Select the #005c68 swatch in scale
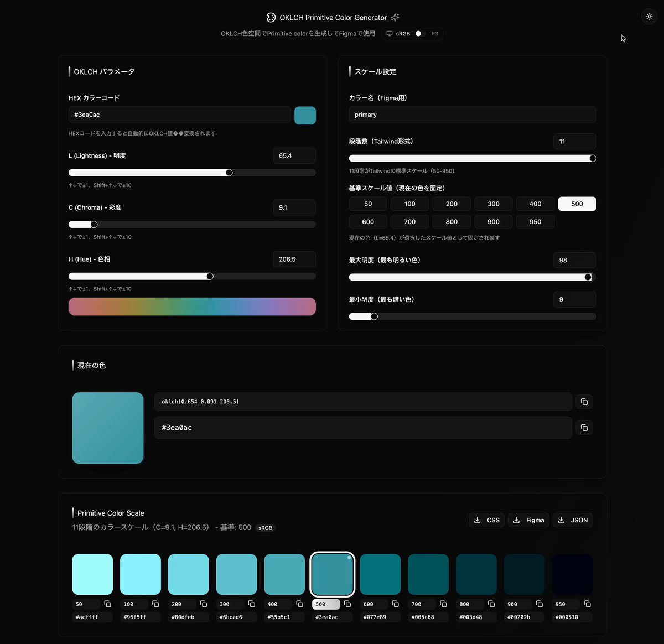Screen dimensions: 664x644 tap(428, 574)
